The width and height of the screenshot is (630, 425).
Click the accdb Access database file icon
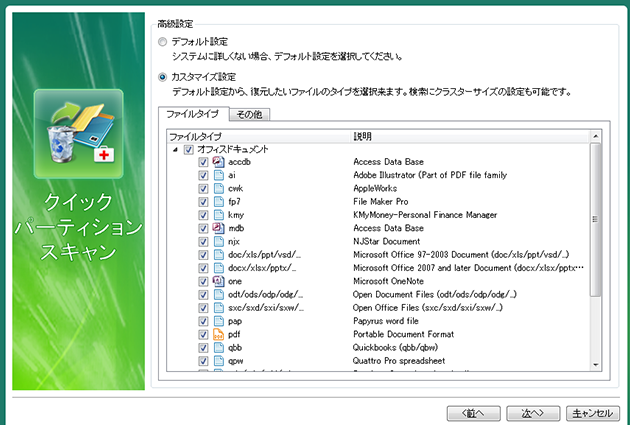click(x=218, y=162)
